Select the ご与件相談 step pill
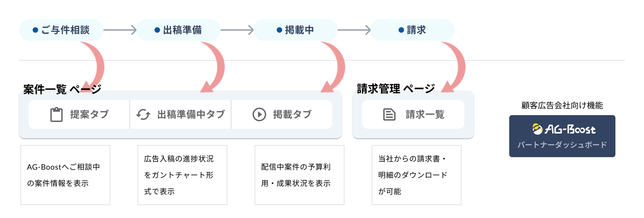This screenshot has height=218, width=644. pyautogui.click(x=61, y=30)
